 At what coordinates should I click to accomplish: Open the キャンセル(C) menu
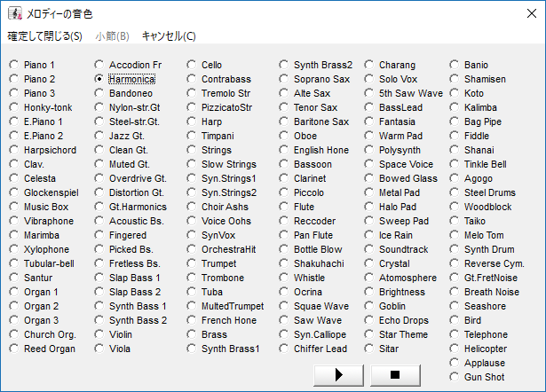tap(169, 36)
